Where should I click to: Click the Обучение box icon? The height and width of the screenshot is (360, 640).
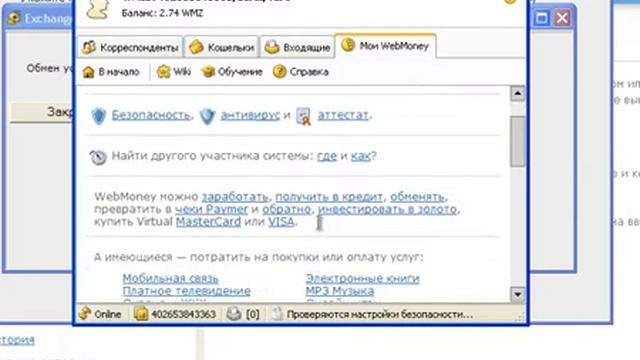pyautogui.click(x=208, y=72)
